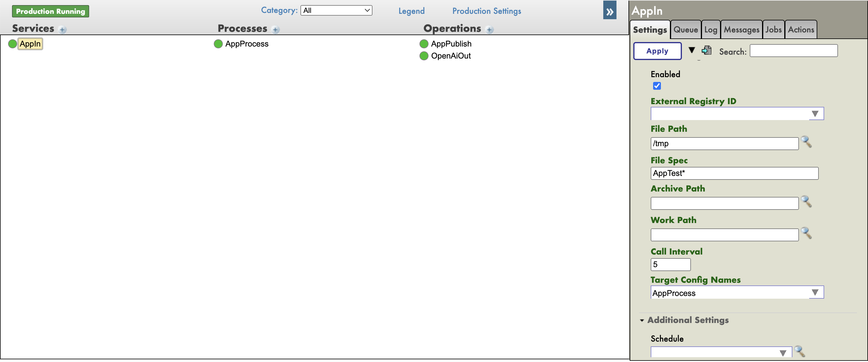Image resolution: width=868 pixels, height=362 pixels.
Task: Click the view/export settings icon next to Search
Action: click(706, 50)
